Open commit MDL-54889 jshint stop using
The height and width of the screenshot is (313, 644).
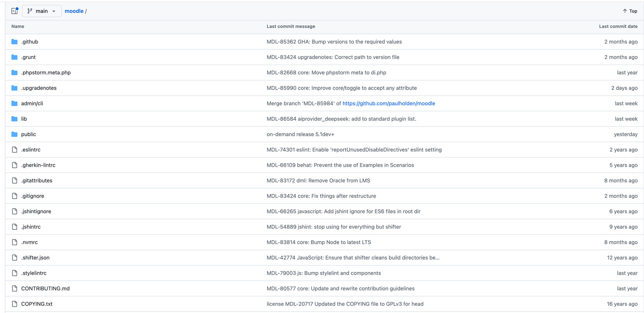coord(334,227)
